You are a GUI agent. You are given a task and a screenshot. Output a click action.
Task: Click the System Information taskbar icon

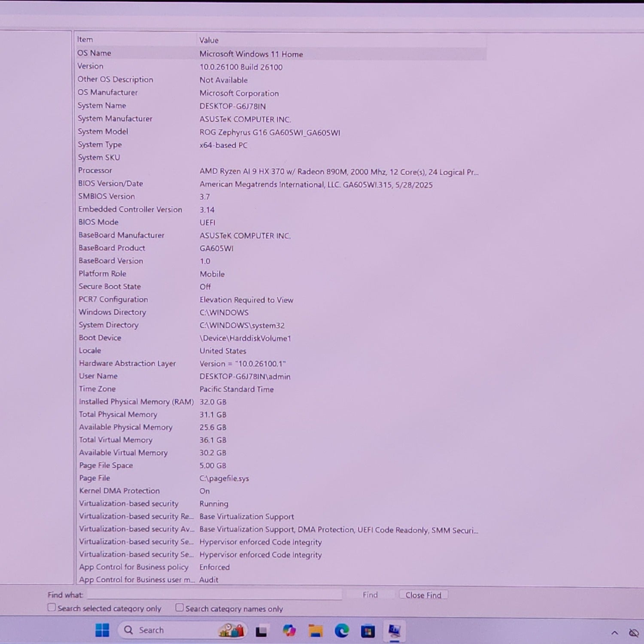[x=394, y=631]
